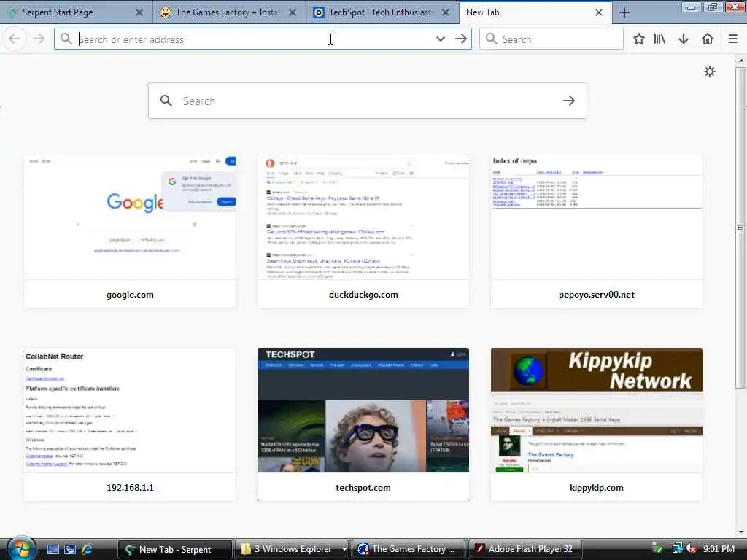Click Show Desktop quick launch icon
The height and width of the screenshot is (560, 747).
53,549
